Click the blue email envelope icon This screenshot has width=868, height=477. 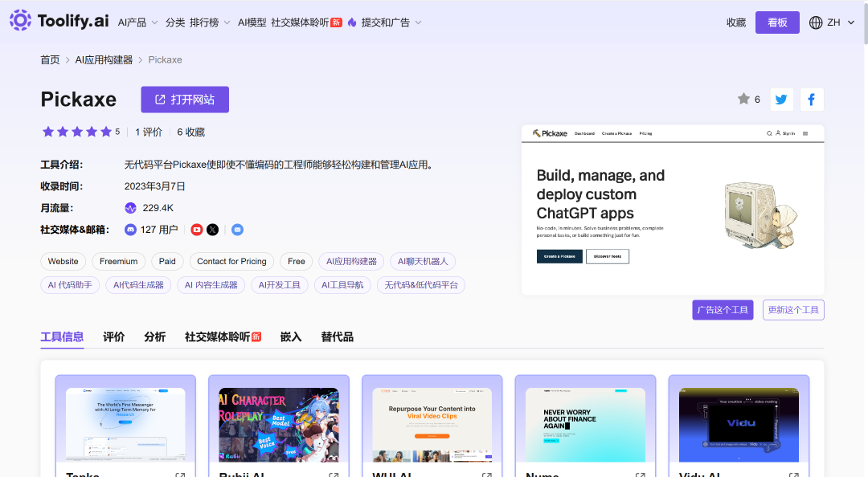(x=237, y=230)
